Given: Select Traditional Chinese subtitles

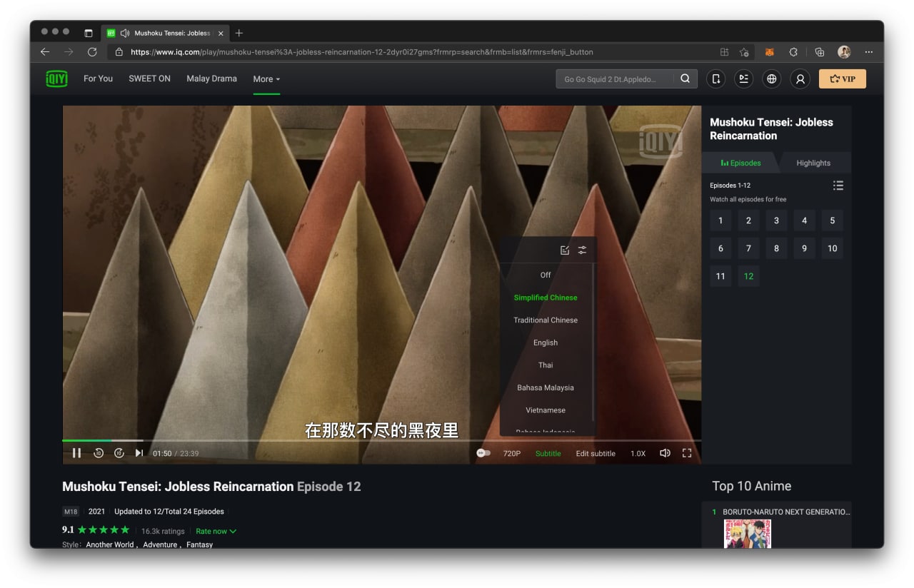Looking at the screenshot, I should pyautogui.click(x=546, y=320).
